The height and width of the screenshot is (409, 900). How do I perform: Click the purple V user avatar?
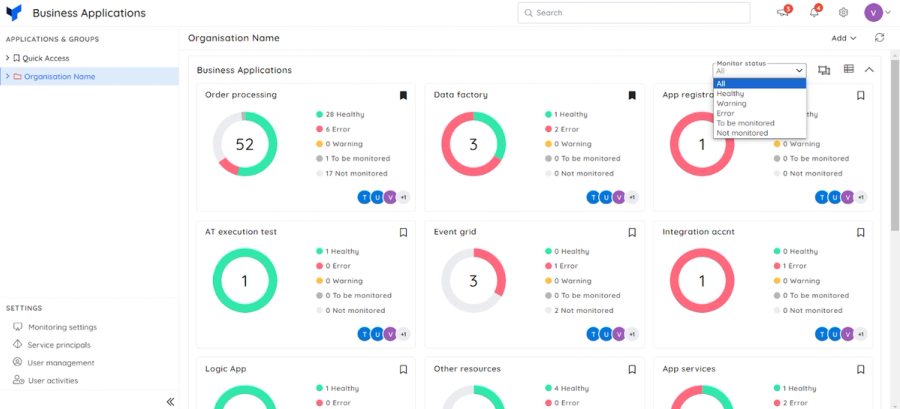873,13
